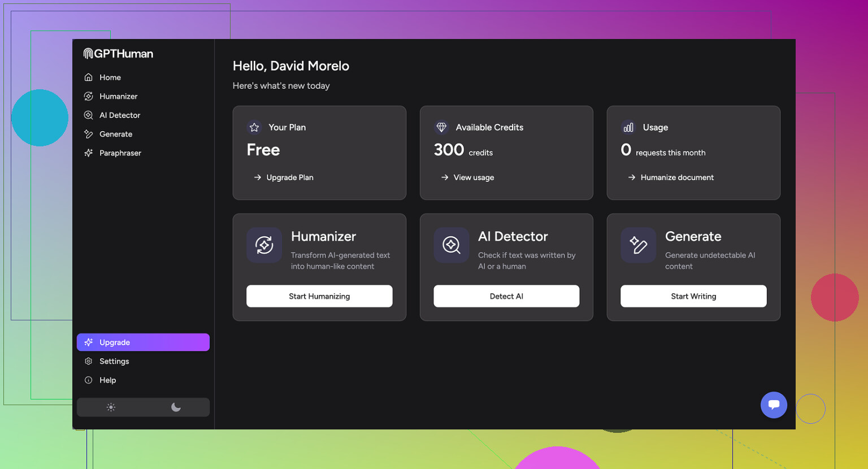This screenshot has height=469, width=868.
Task: Go to Paraphraser in sidebar
Action: (120, 153)
